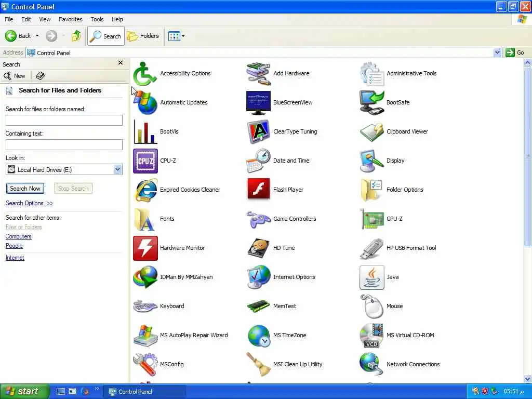This screenshot has height=399, width=532.
Task: Open the Help menu
Action: point(117,19)
